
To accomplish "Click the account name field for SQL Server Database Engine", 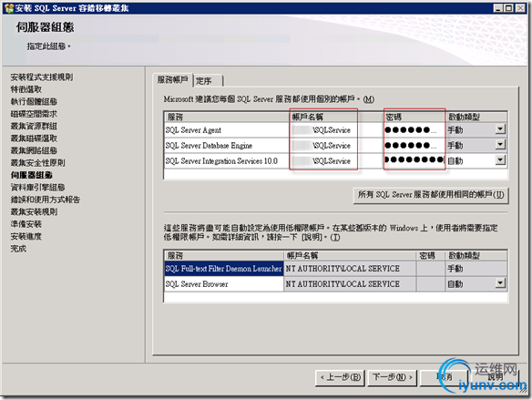I will tap(335, 146).
